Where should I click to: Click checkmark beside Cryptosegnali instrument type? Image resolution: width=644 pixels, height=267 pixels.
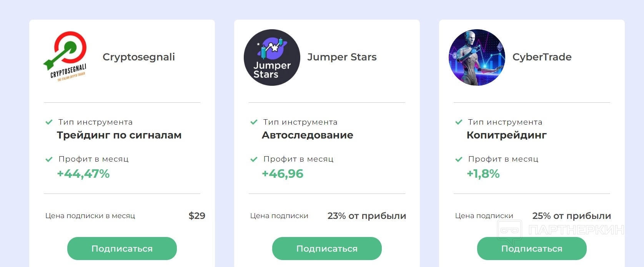pyautogui.click(x=49, y=122)
